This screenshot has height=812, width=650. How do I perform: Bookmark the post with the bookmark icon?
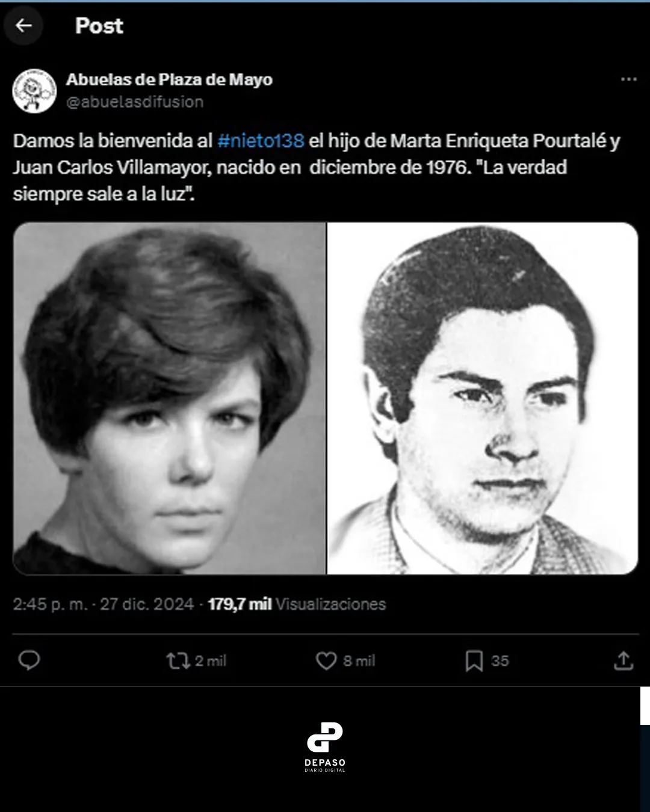474,661
